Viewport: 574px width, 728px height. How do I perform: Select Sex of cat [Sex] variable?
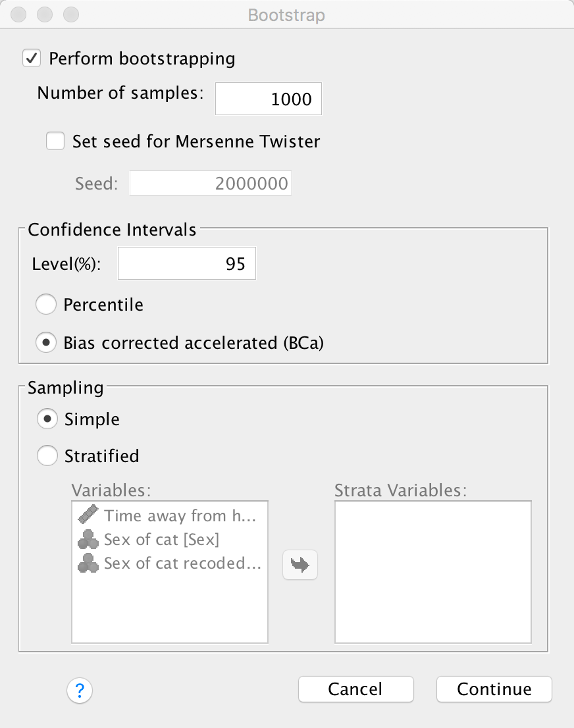point(161,540)
